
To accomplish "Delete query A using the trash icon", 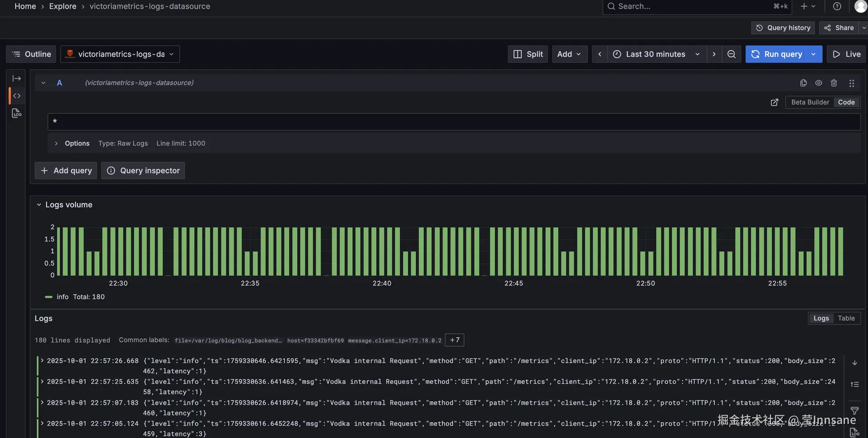I will 834,83.
